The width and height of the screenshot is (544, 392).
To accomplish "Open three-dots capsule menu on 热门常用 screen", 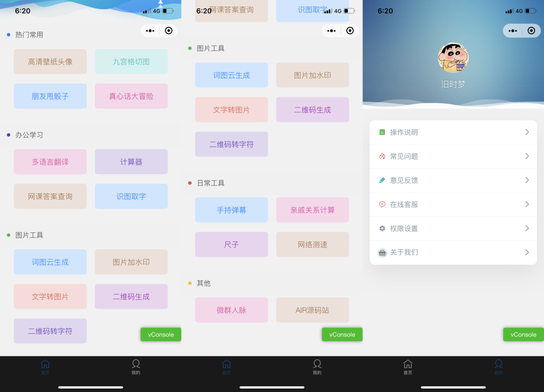I will pos(150,31).
